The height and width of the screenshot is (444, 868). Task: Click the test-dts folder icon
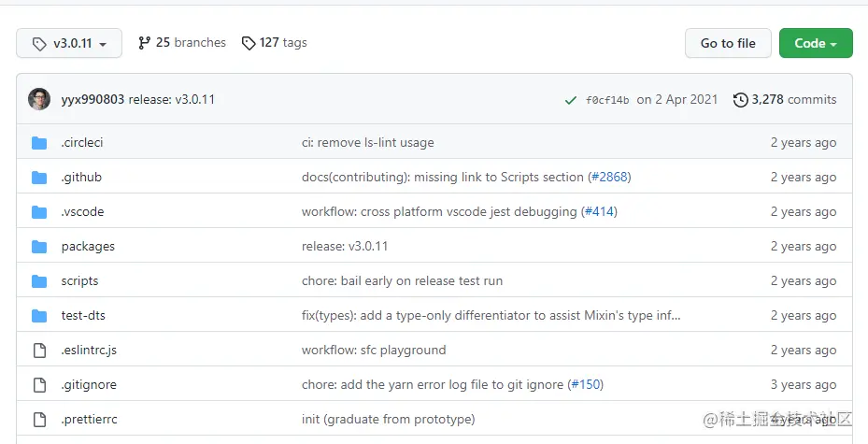tap(39, 316)
